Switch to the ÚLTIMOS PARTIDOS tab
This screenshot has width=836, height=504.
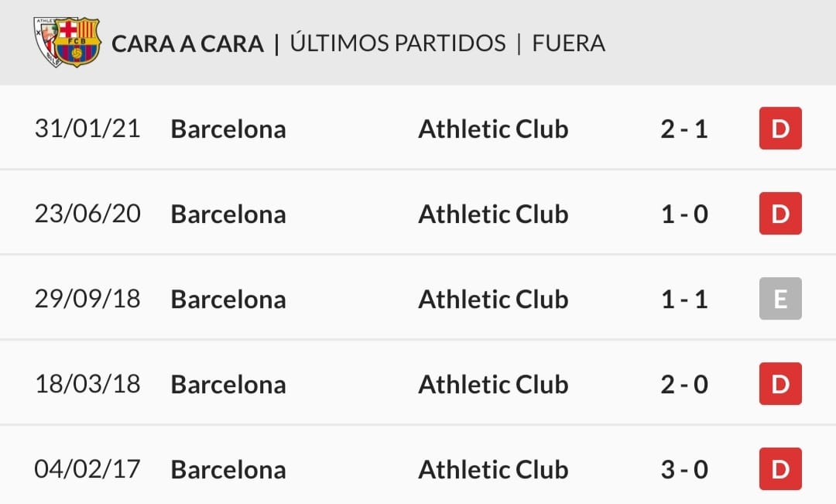click(x=398, y=43)
